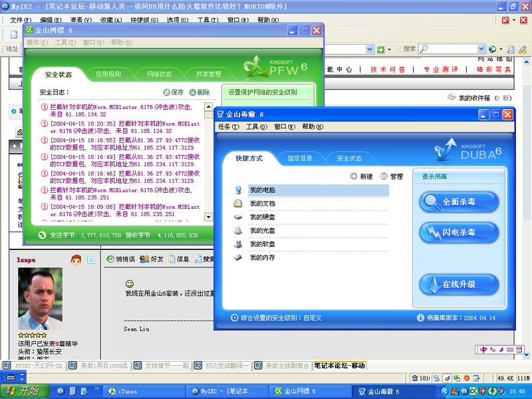Click the highlight pen icon in search toolbar

tap(523, 49)
